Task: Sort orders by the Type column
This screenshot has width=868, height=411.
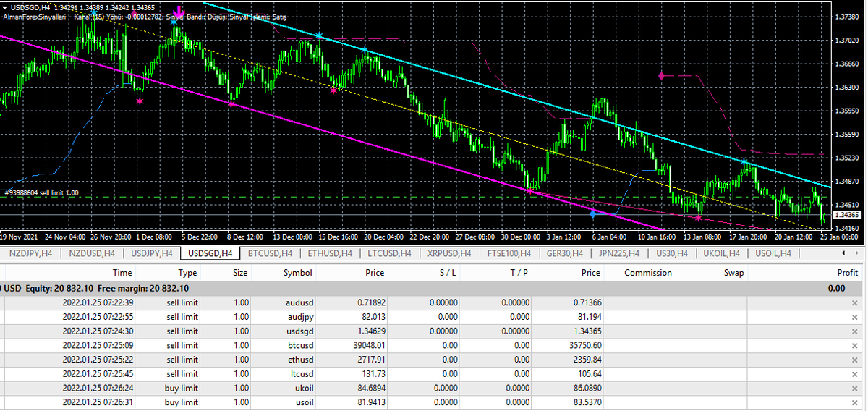Action: coord(188,273)
